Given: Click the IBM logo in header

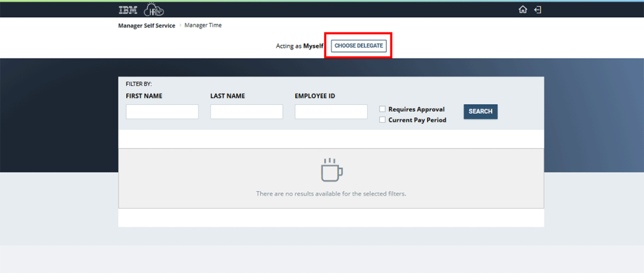Looking at the screenshot, I should point(128,10).
